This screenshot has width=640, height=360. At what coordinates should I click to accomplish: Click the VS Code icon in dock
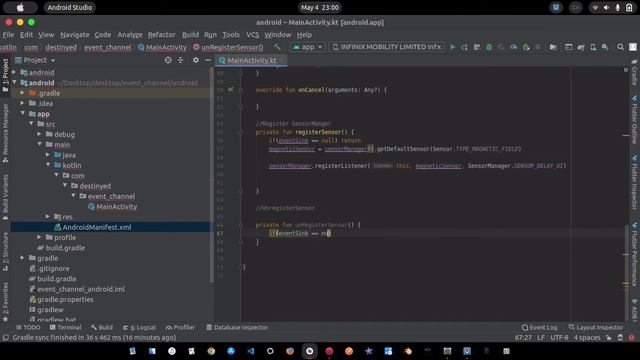point(250,351)
